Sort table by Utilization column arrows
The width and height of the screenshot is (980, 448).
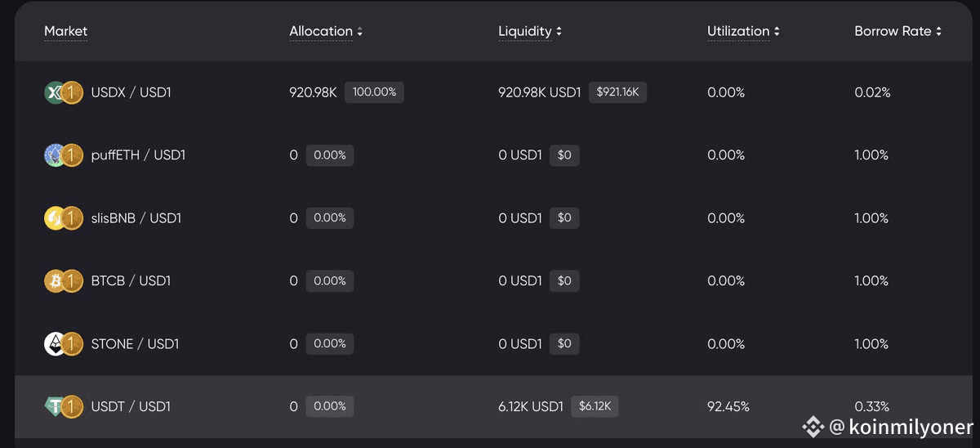[x=777, y=32]
